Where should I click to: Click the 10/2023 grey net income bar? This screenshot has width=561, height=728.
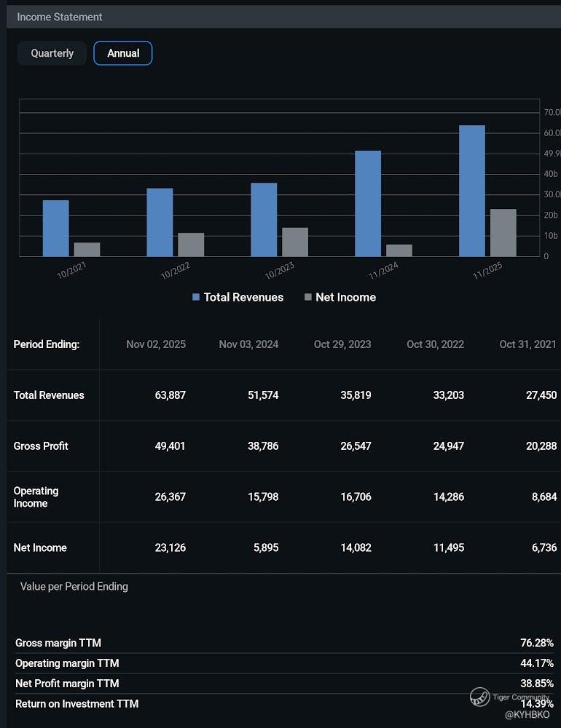click(x=294, y=242)
